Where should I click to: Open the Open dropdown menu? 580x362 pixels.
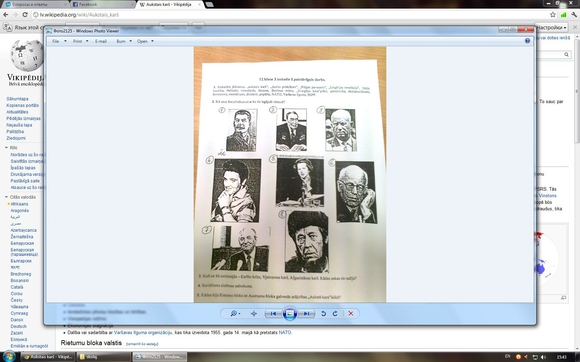[x=145, y=41]
